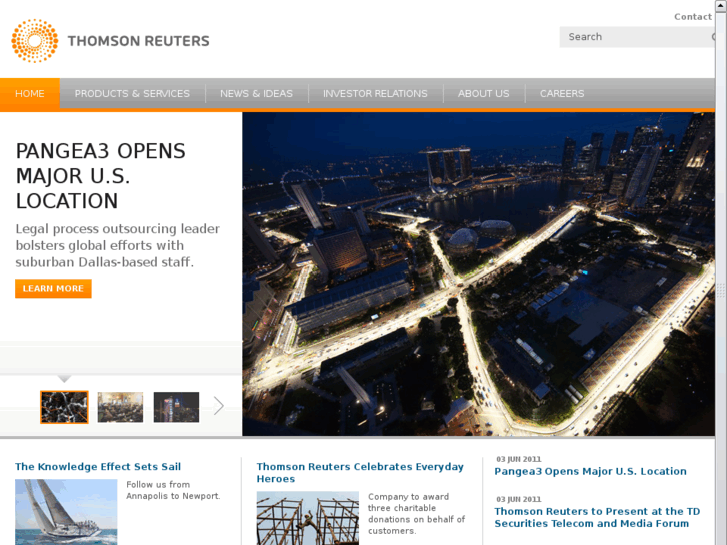
Task: Click 'Company to award three charitable donations' text
Action: [x=416, y=513]
